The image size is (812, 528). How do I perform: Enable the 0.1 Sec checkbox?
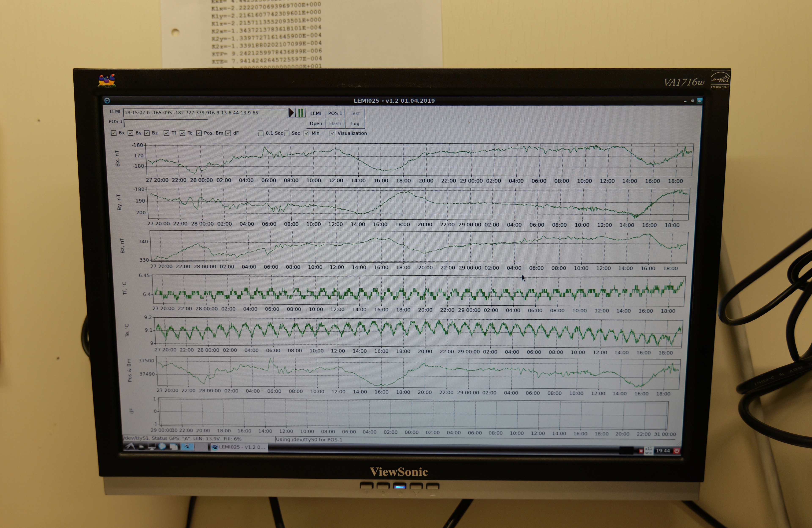pyautogui.click(x=261, y=133)
